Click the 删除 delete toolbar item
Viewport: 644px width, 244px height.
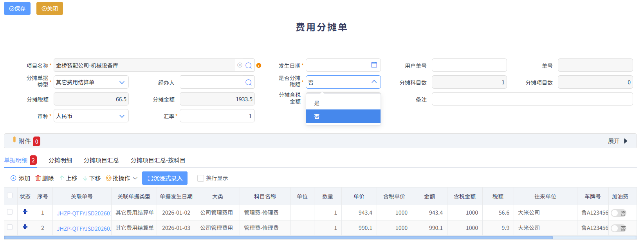click(45, 178)
